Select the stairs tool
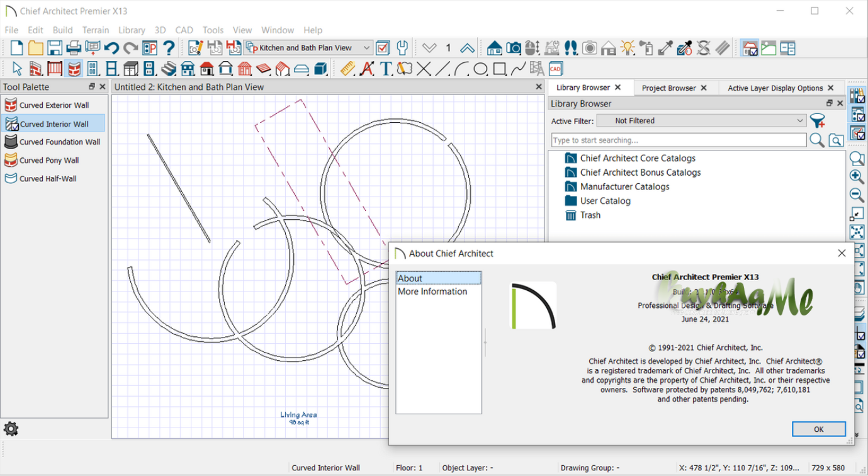 point(168,69)
